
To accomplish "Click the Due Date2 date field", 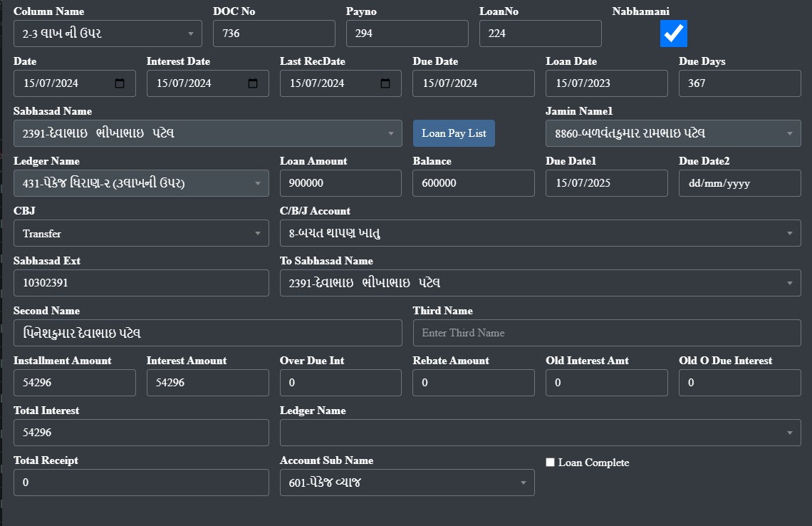I will tap(739, 183).
